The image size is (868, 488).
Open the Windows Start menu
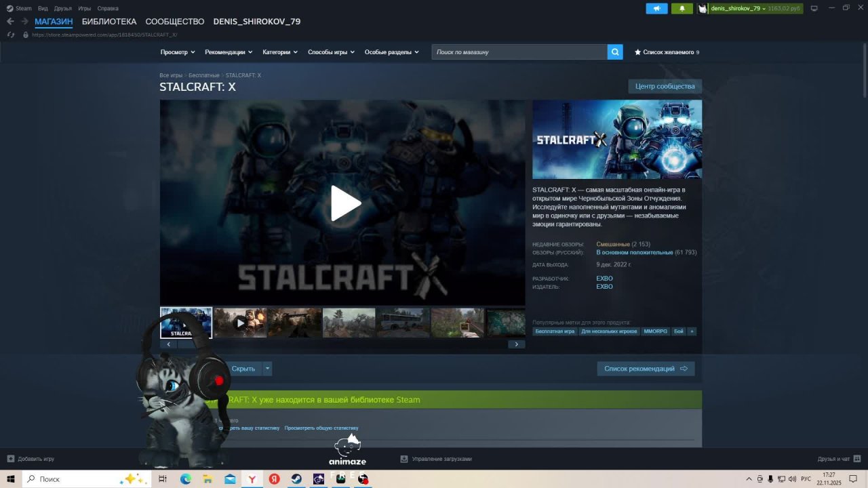pyautogui.click(x=11, y=479)
